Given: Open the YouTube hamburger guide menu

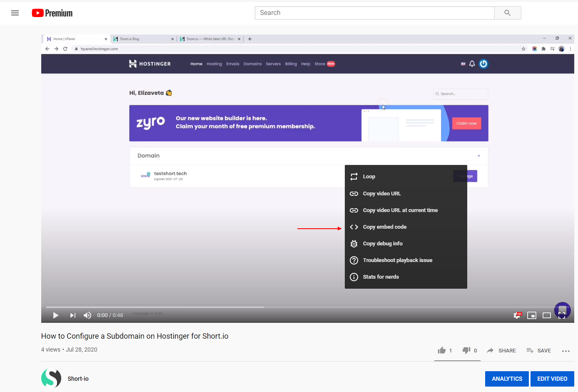Looking at the screenshot, I should tap(15, 13).
